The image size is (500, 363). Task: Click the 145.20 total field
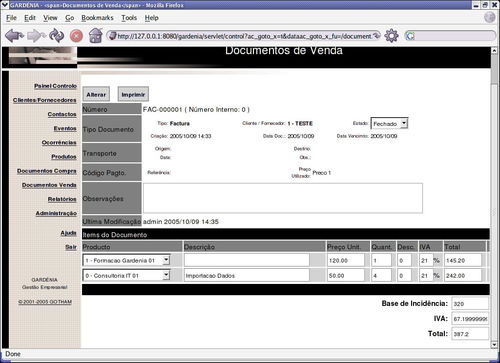tap(463, 260)
